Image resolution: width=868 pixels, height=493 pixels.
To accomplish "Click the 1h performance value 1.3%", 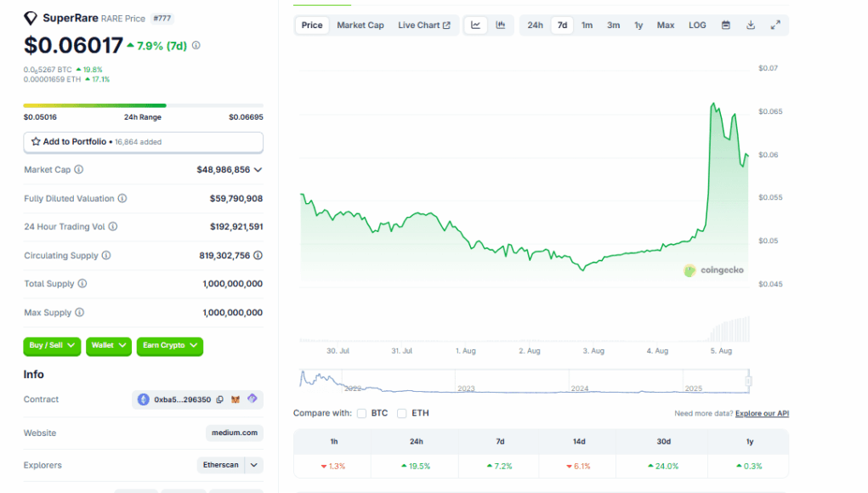I will tap(333, 467).
